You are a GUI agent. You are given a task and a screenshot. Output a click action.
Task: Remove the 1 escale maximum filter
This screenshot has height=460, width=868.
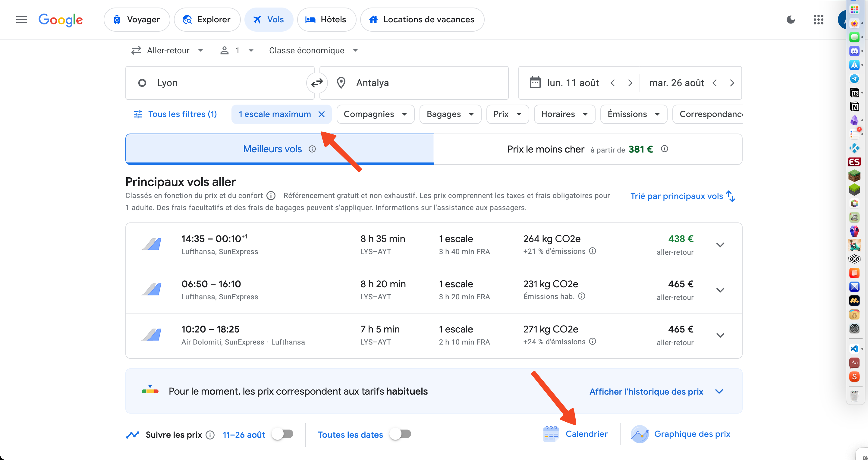[x=322, y=114]
